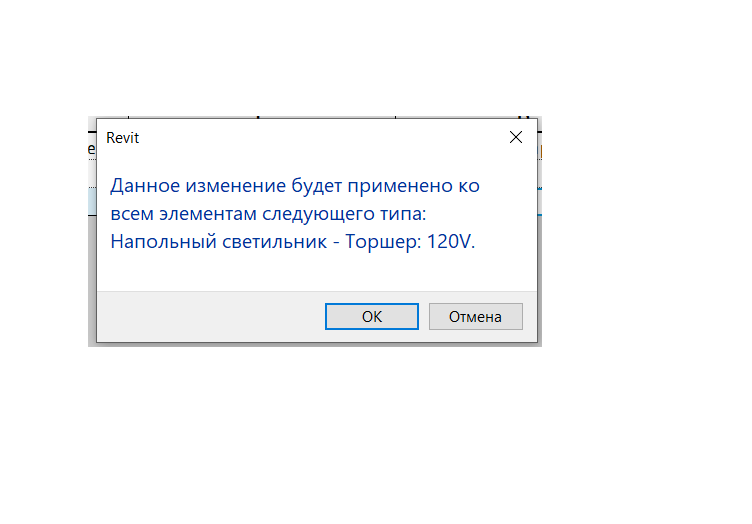Click the Отмена button
This screenshot has height=524, width=752.
tap(475, 316)
